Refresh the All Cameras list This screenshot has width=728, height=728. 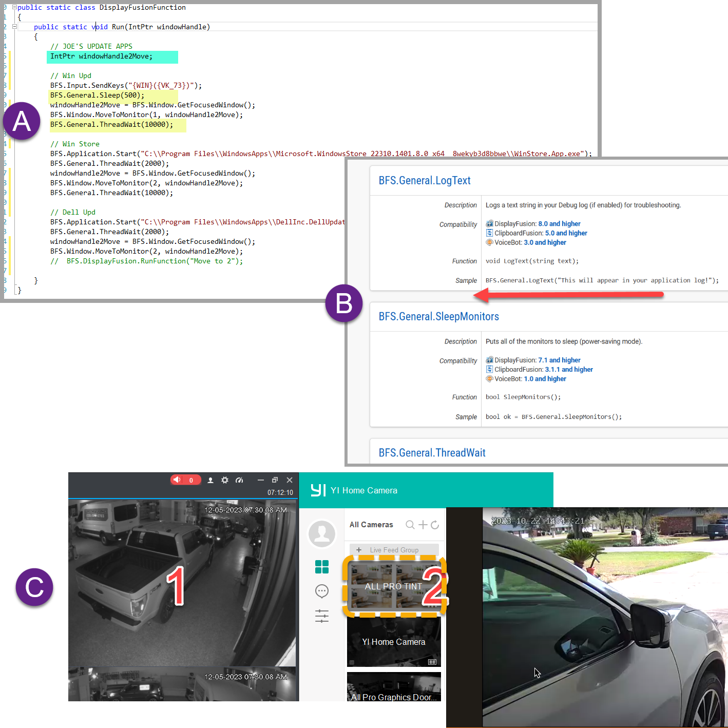pos(435,525)
